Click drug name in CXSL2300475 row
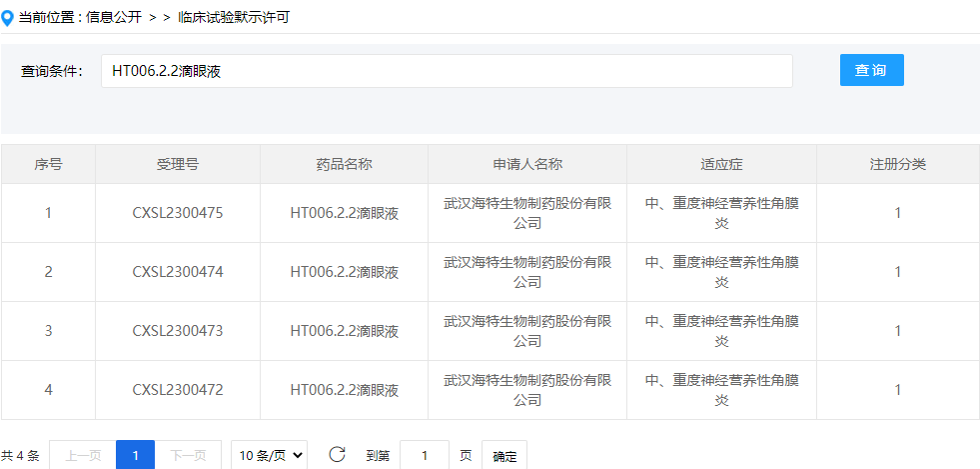 click(345, 213)
